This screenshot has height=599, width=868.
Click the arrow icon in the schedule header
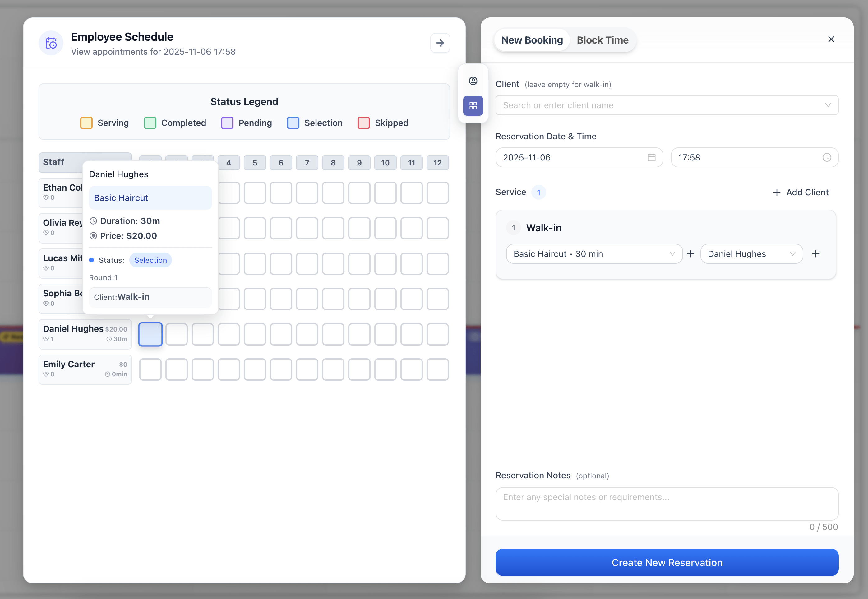[440, 43]
